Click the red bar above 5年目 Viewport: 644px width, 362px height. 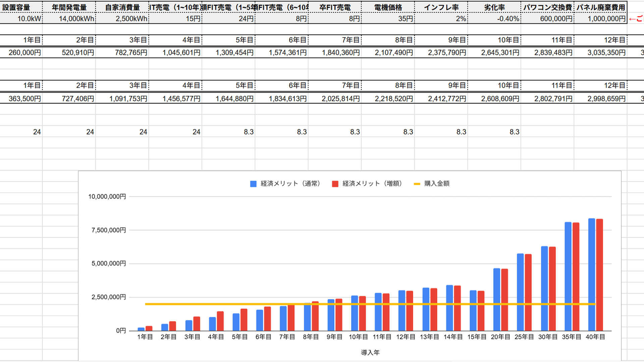tap(244, 320)
